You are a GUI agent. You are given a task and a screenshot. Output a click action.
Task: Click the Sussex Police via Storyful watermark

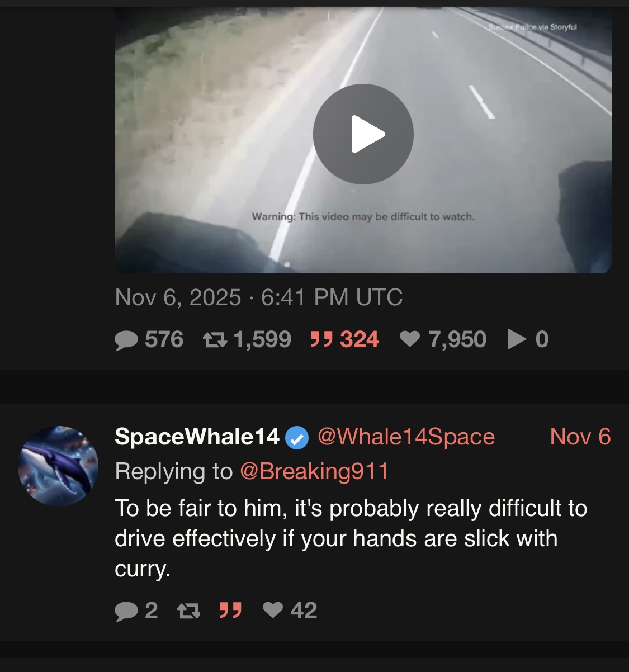point(532,27)
